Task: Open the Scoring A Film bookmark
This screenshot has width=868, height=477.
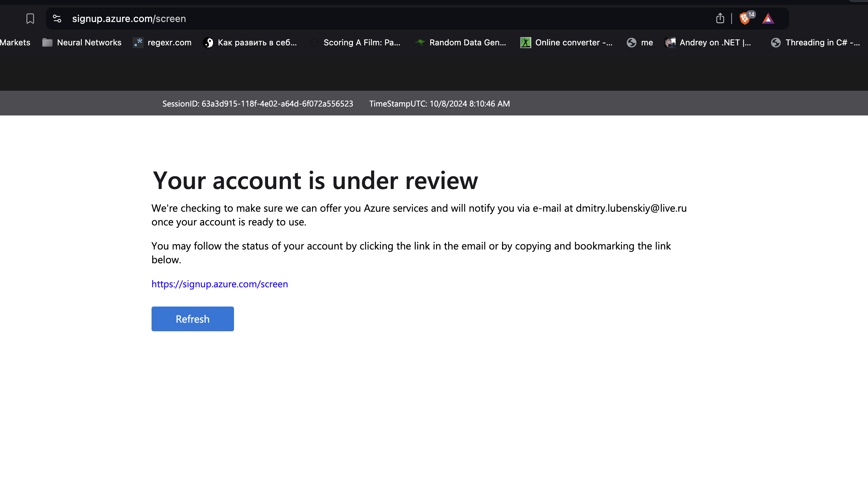Action: [x=355, y=42]
